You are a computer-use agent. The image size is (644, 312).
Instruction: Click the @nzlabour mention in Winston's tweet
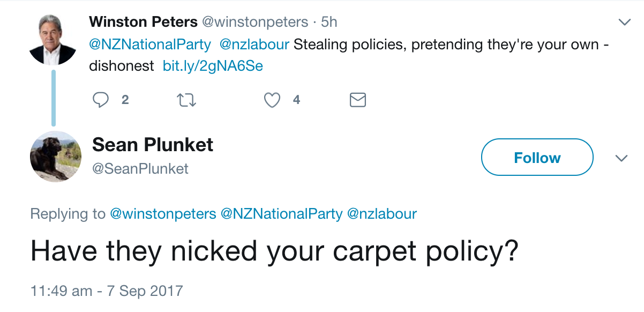(x=254, y=44)
